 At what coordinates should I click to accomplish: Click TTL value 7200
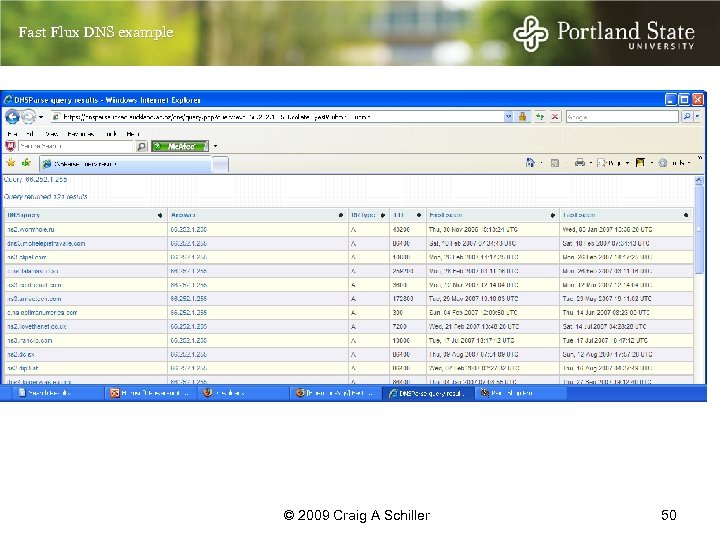tap(399, 326)
